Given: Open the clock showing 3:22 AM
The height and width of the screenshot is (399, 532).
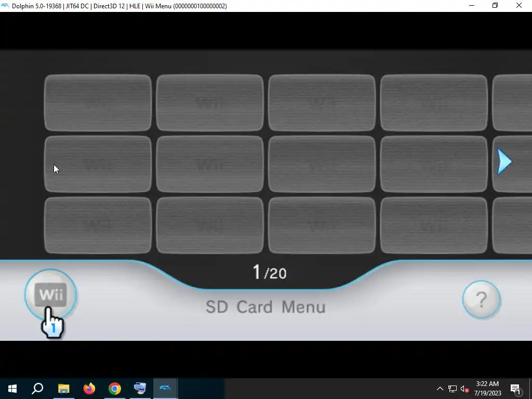Looking at the screenshot, I should tap(487, 389).
